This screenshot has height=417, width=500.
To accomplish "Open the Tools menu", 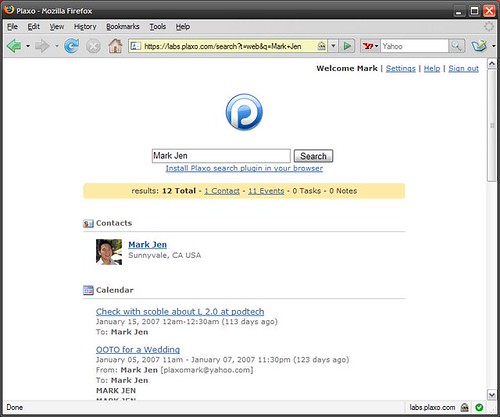I will 158,27.
